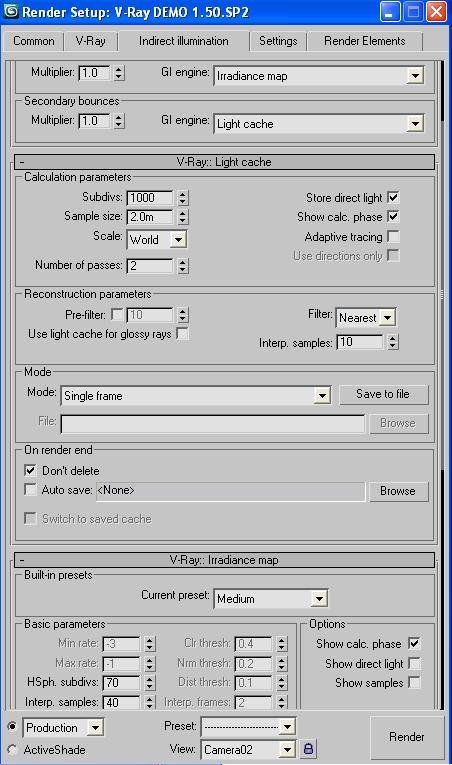Click the Number of passes spinner
452x765 pixels.
tap(183, 266)
